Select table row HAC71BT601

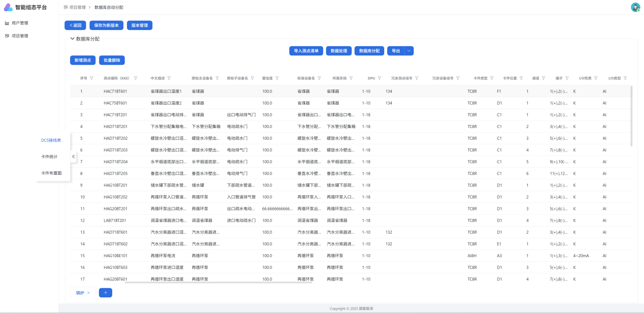[115, 91]
